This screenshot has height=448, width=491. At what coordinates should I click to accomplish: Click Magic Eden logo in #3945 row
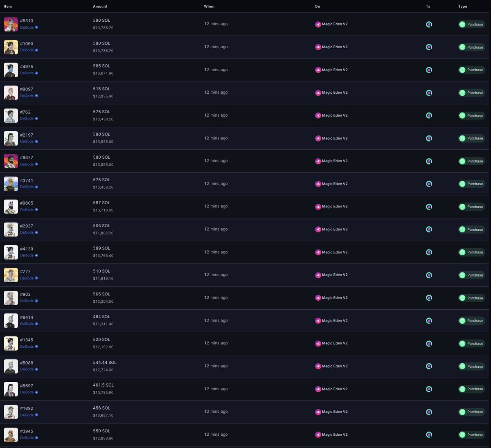tap(318, 434)
